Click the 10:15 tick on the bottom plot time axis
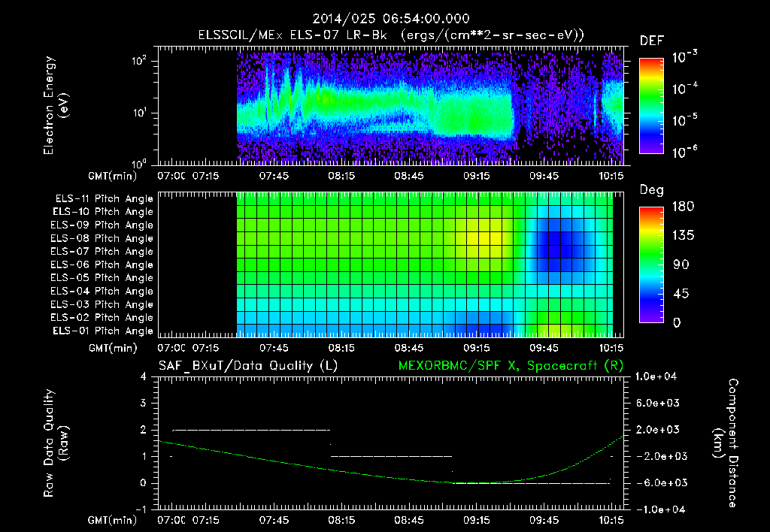Viewport: 770px width, 532px height. (x=611, y=520)
